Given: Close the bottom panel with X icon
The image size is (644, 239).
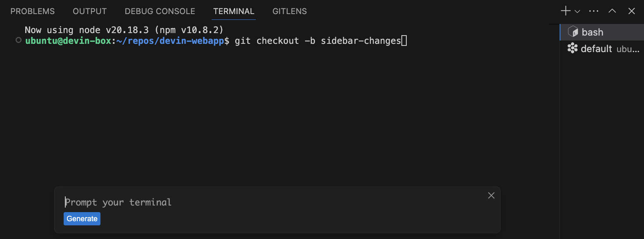Looking at the screenshot, I should tap(632, 11).
